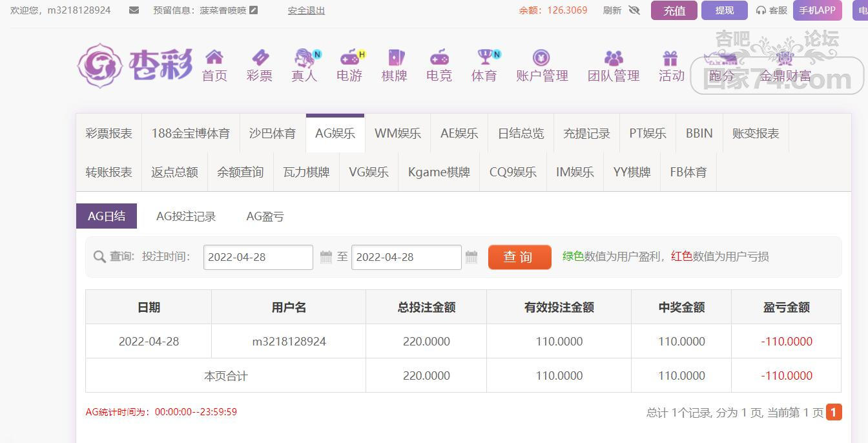This screenshot has height=443, width=868.
Task: Open calendar picker for start date
Action: [x=326, y=257]
